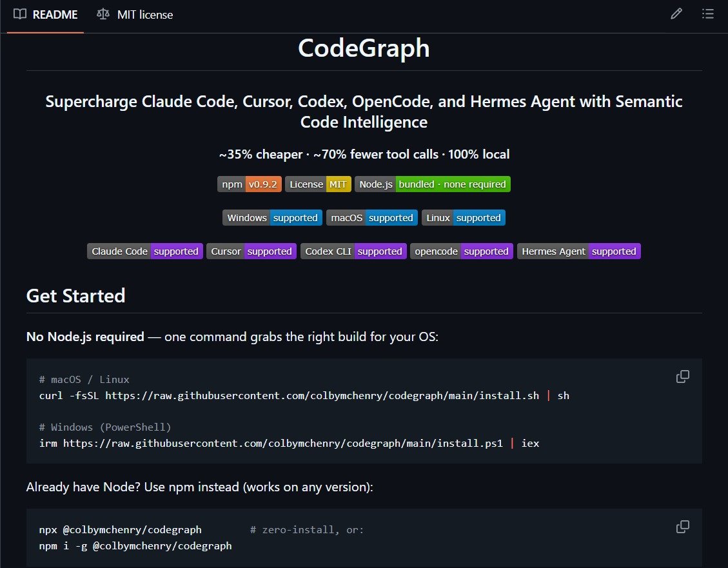This screenshot has height=568, width=728.
Task: Click the macOS supported badge
Action: point(372,218)
